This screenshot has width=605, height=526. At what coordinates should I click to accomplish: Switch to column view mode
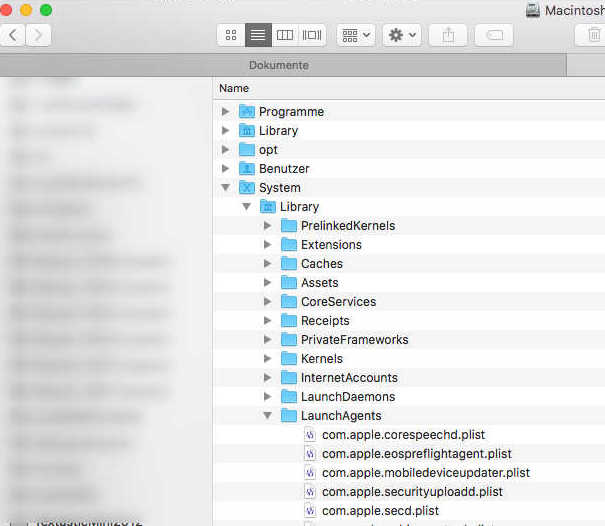pos(285,35)
